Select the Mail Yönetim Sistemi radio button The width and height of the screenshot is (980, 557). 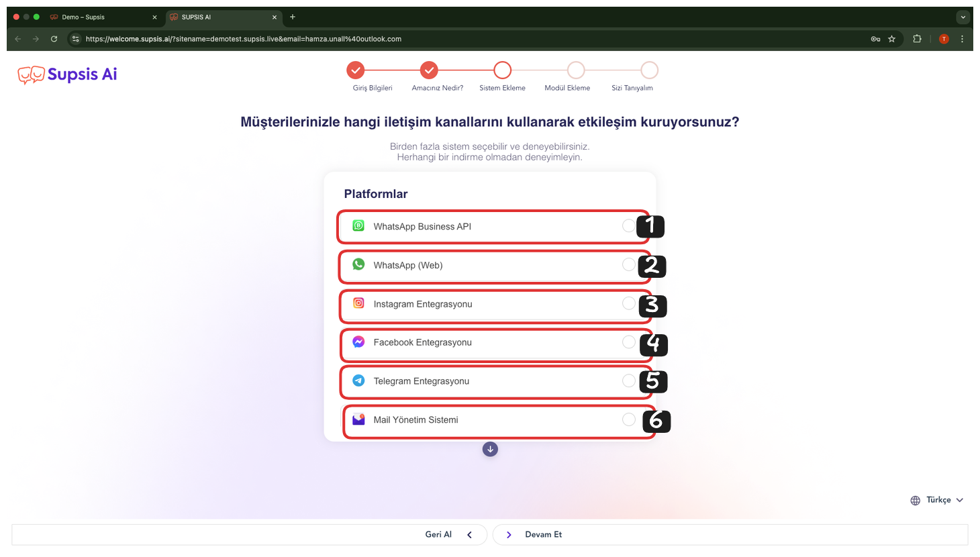[x=628, y=419]
